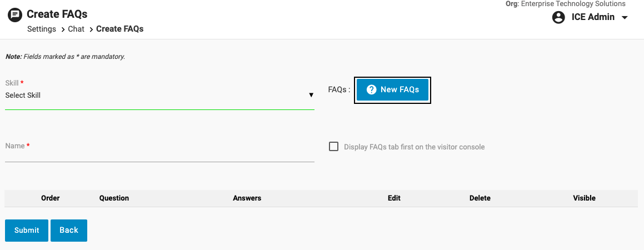Click the Delete column header
The height and width of the screenshot is (250, 644).
(480, 198)
